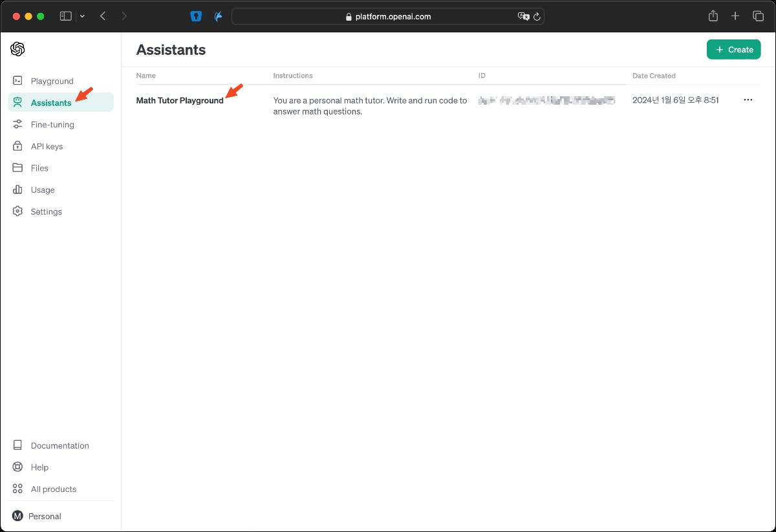This screenshot has width=776, height=532.
Task: Click the green Create button
Action: 734,50
